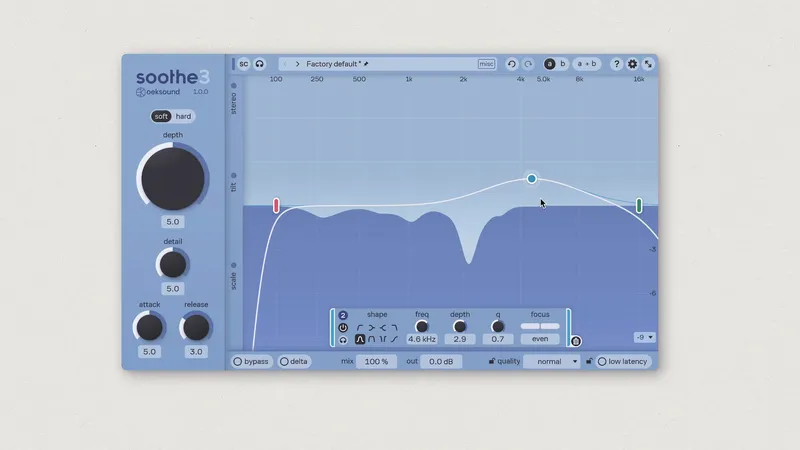The image size is (800, 450).
Task: Switch to hard mode
Action: click(x=183, y=116)
